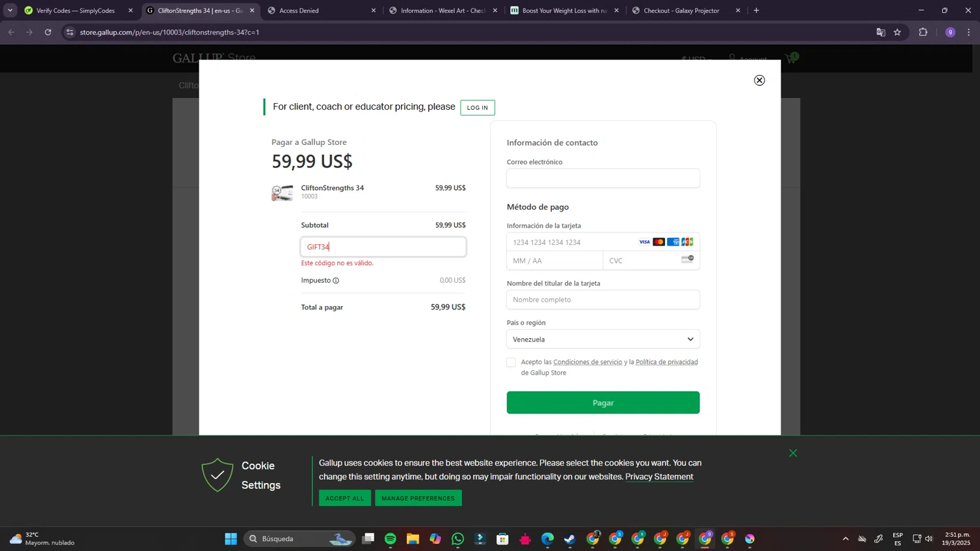Switch to the Information Wexel Art tab
This screenshot has width=980, height=551.
443,10
